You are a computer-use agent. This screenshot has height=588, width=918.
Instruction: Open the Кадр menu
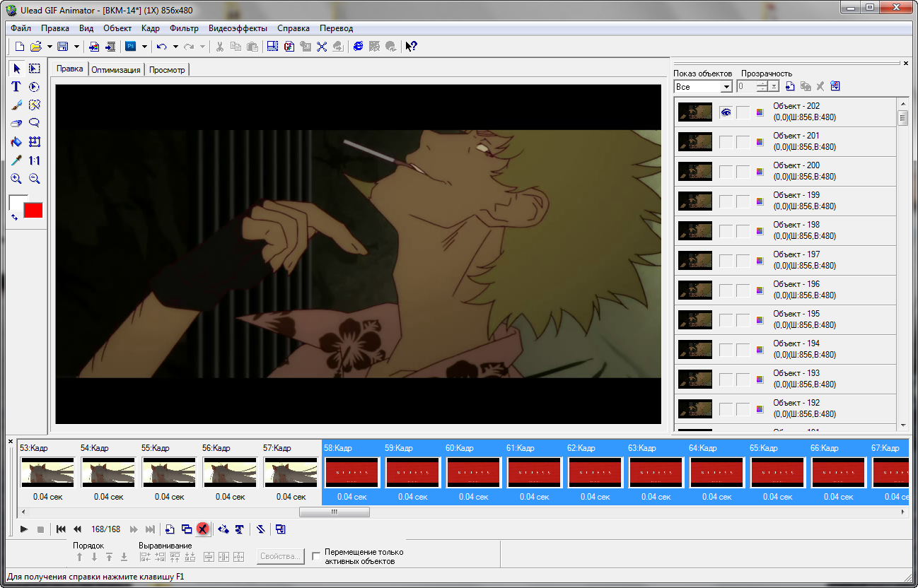click(x=151, y=28)
